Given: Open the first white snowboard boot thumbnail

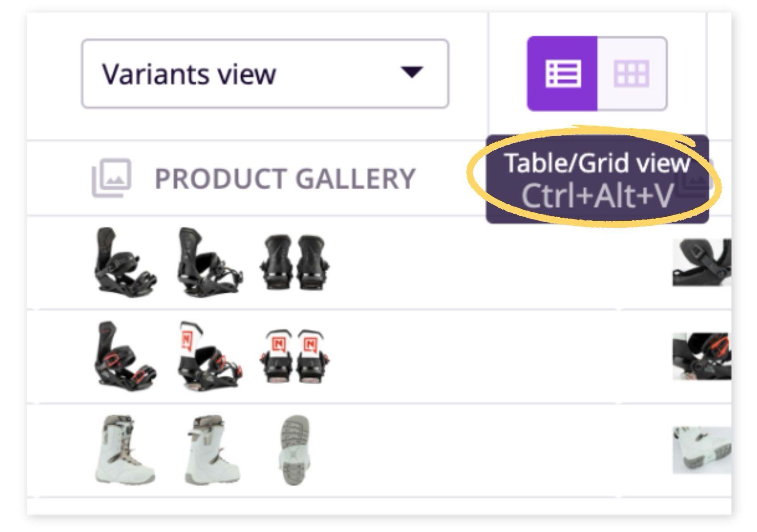Looking at the screenshot, I should [125, 450].
